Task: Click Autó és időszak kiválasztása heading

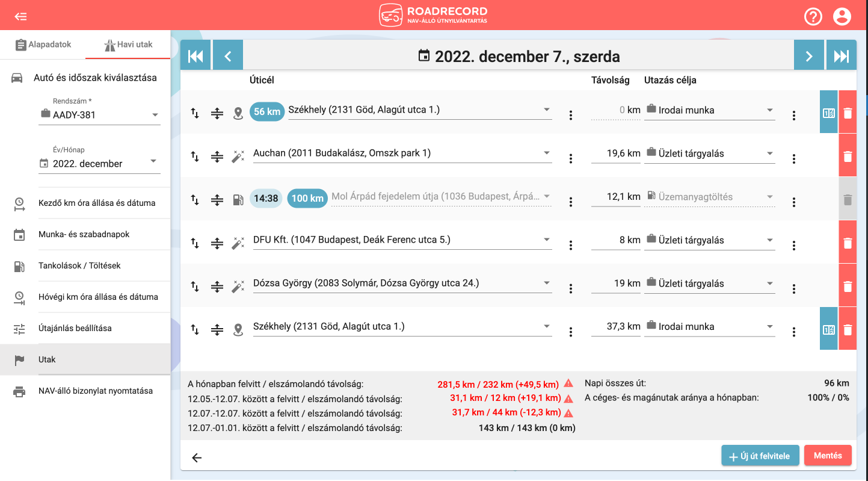Action: click(x=95, y=78)
